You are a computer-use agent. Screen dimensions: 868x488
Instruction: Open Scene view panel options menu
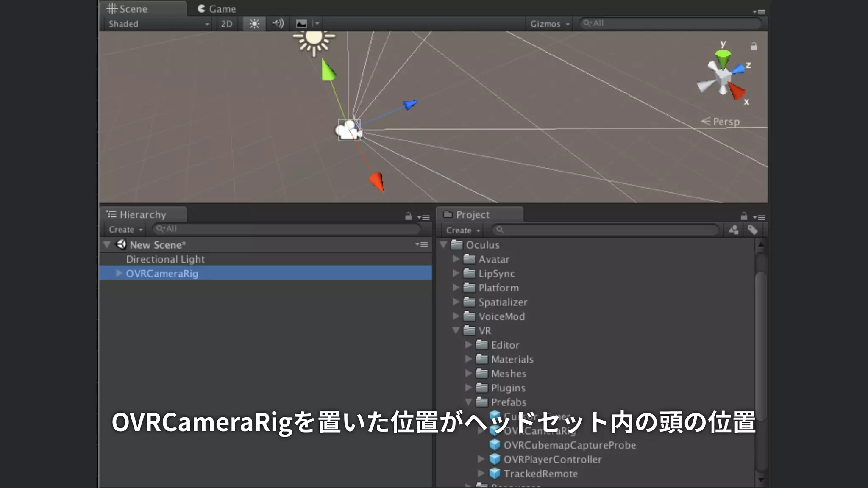coord(759,12)
